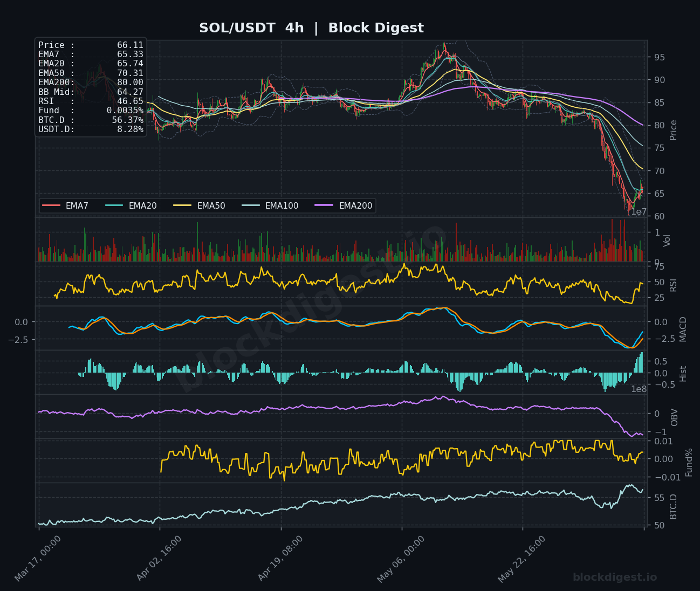Viewport: 700px width, 591px height.
Task: Click the 1e7 volume scale label
Action: click(639, 212)
